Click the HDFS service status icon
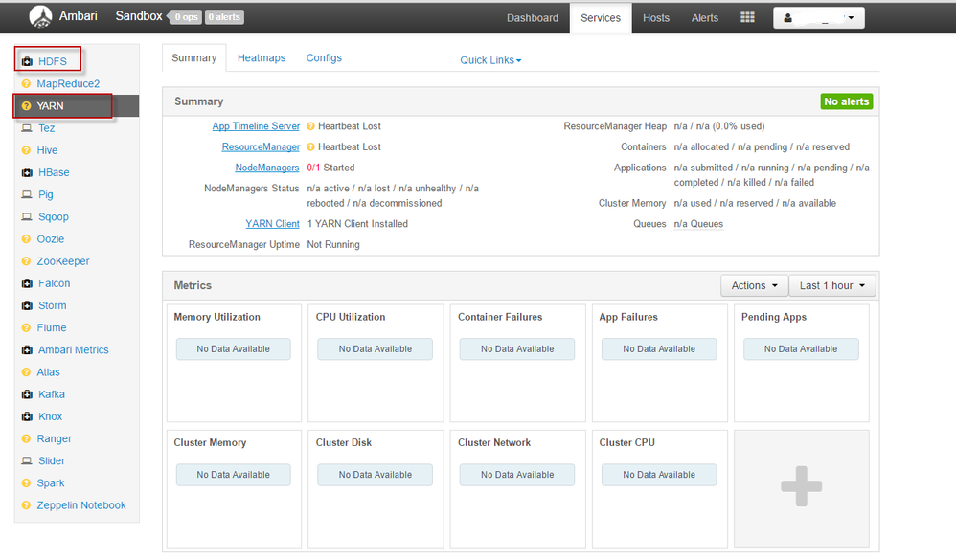This screenshot has height=560, width=956. click(27, 61)
